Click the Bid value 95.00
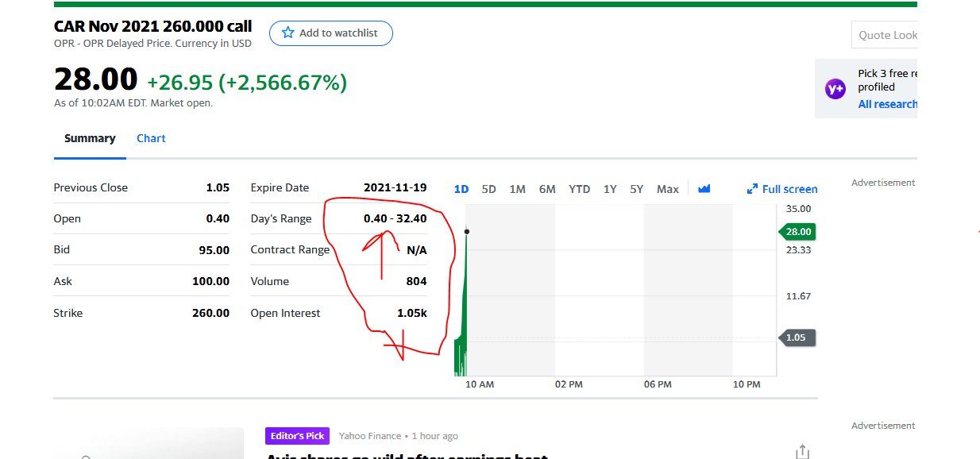980x459 pixels. (x=214, y=250)
